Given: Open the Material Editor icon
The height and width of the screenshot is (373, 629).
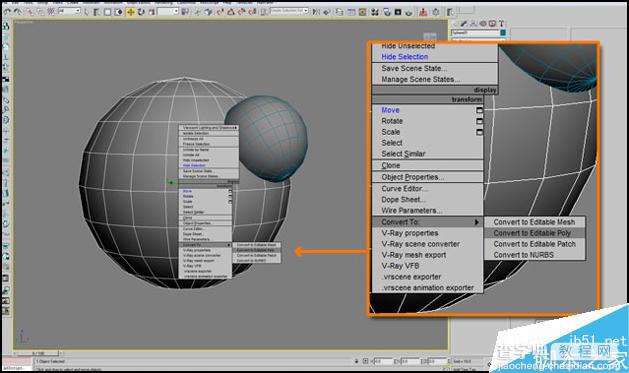Looking at the screenshot, I should 375,12.
